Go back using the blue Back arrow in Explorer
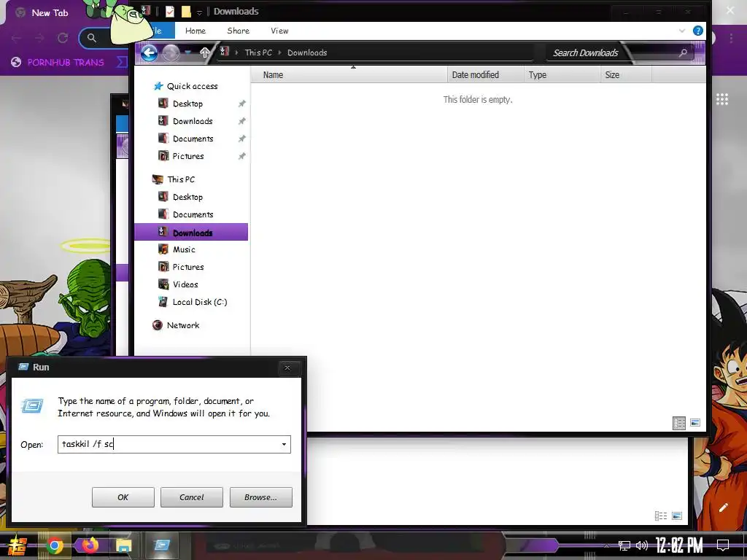This screenshot has height=560, width=747. coord(149,52)
